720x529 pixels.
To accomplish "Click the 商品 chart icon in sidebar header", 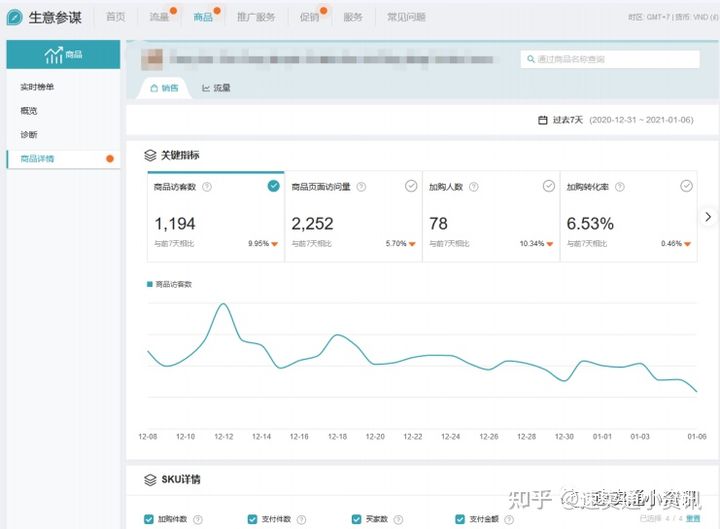I will [53, 55].
